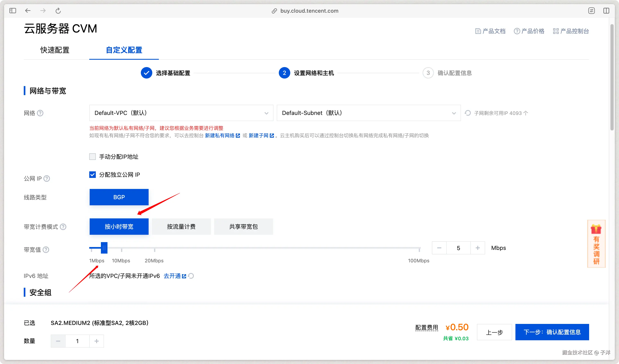Click the IPv6 refresh icon

(191, 276)
